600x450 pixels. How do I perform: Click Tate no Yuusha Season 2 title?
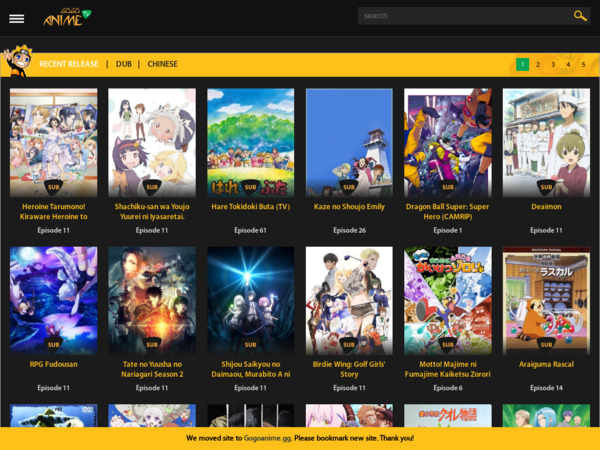152,369
